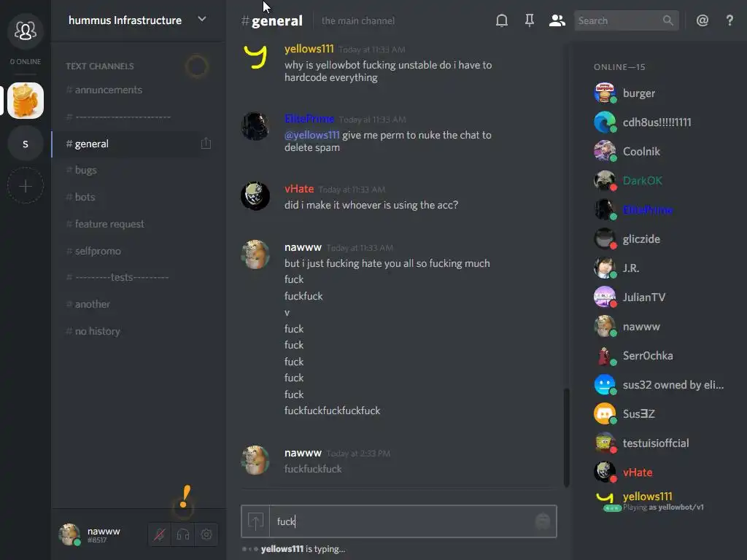Open help question mark icon
Image resolution: width=747 pixels, height=560 pixels.
(729, 20)
